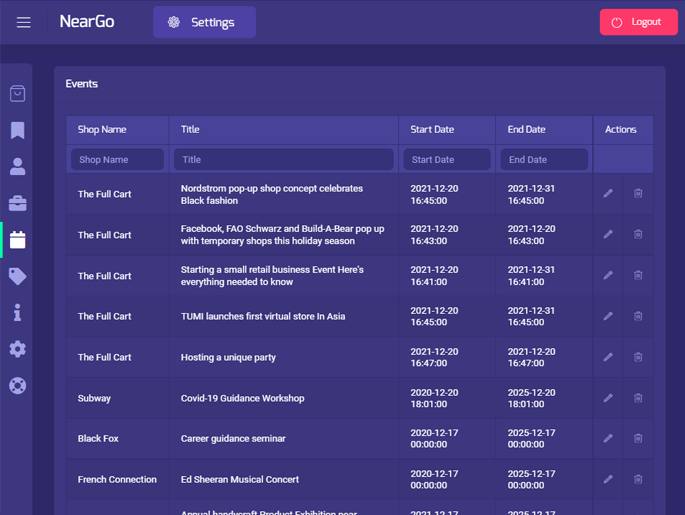Edit the Covid-19 Guidance Workshop event

tap(608, 398)
